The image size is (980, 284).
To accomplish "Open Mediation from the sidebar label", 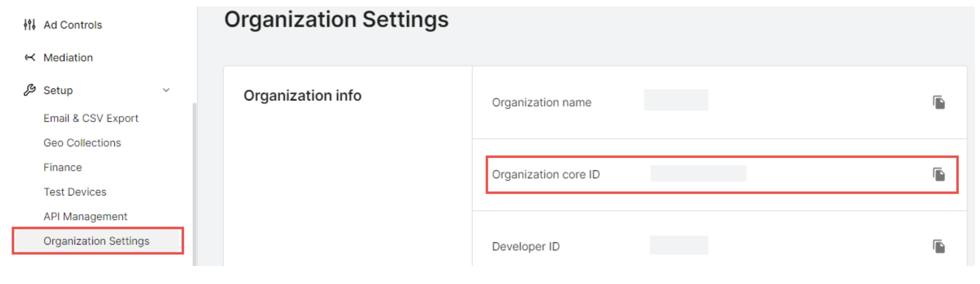I will (x=68, y=57).
